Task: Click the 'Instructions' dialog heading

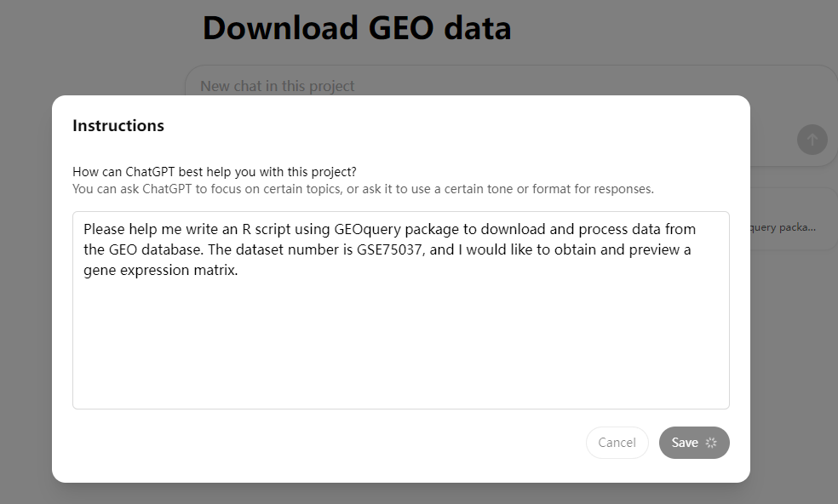Action: (118, 126)
